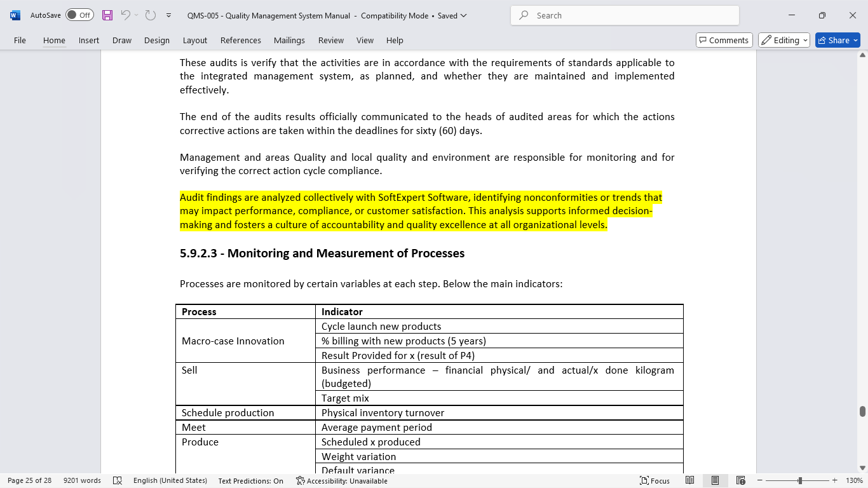Switch to Read Mode view icon
Viewport: 868px width, 488px height.
coord(690,481)
